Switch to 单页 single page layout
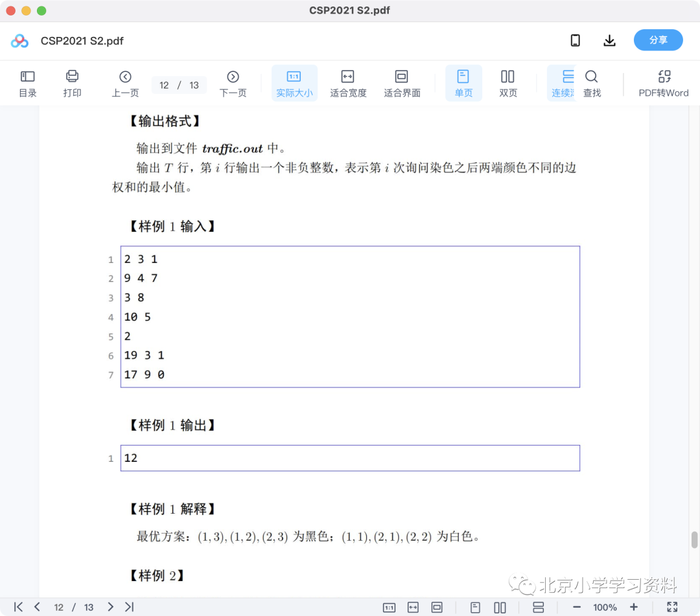Screen dimensions: 700x616 (463, 84)
